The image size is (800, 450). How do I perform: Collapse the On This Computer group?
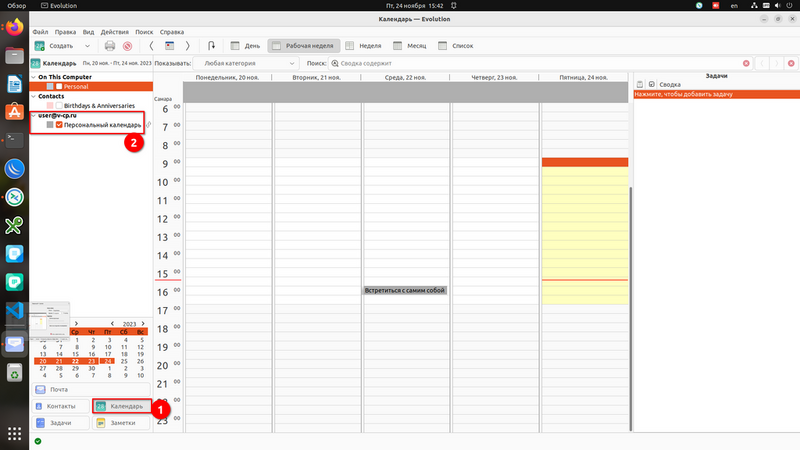click(33, 76)
